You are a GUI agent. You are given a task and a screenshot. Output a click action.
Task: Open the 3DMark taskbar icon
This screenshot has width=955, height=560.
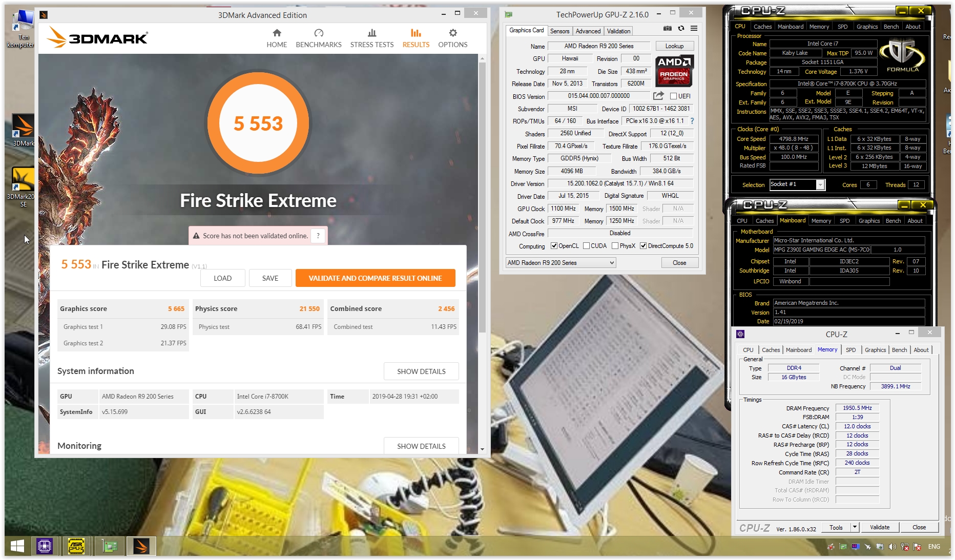[x=141, y=546]
